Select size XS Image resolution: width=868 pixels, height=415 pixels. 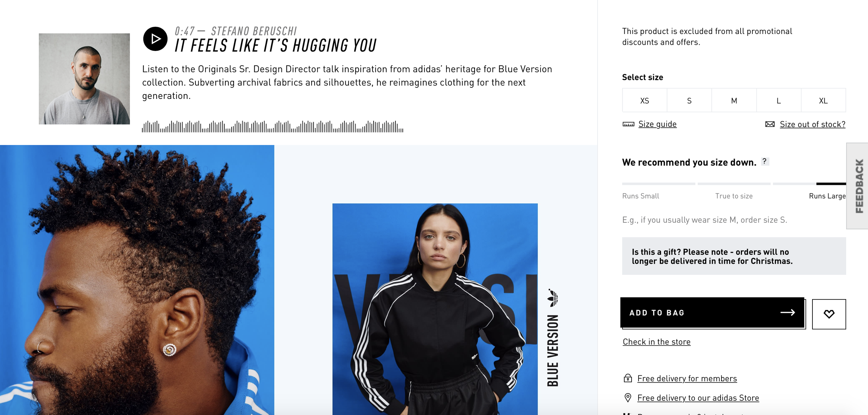[644, 100]
